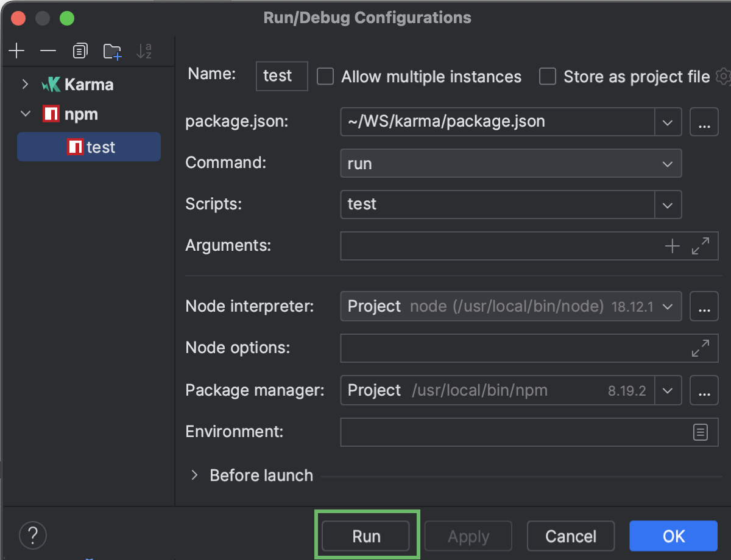Open the Command dropdown
731x560 pixels.
point(668,163)
